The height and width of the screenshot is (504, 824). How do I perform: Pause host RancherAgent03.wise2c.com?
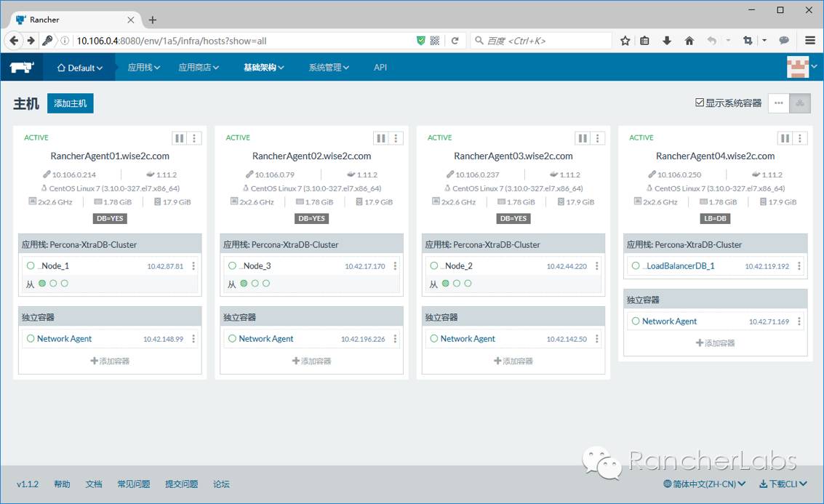point(583,138)
